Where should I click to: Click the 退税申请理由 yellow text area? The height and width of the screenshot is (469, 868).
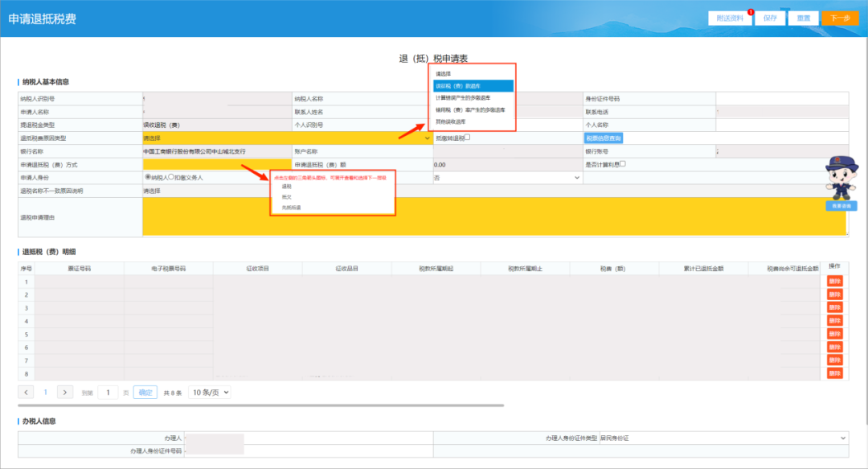pyautogui.click(x=494, y=216)
